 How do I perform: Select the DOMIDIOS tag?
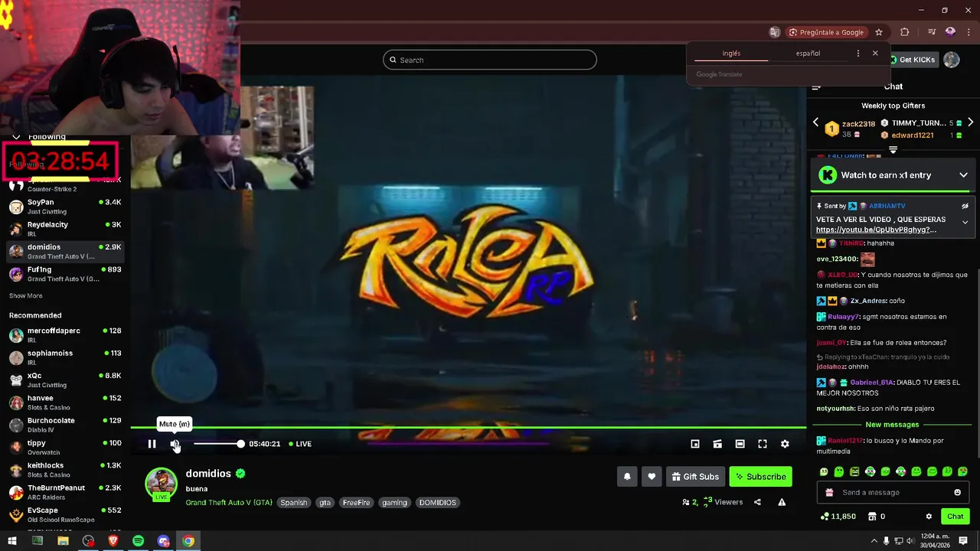tap(437, 503)
